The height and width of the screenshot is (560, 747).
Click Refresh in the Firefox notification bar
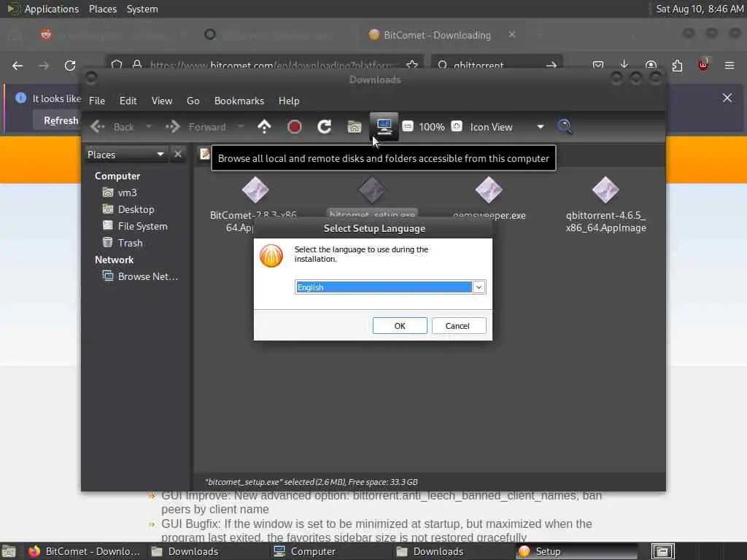pyautogui.click(x=61, y=120)
